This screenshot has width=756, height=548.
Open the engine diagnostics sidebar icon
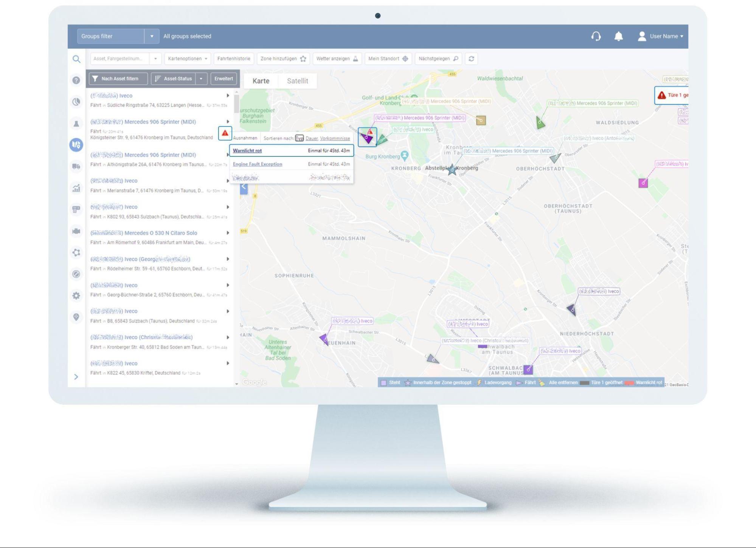click(76, 231)
